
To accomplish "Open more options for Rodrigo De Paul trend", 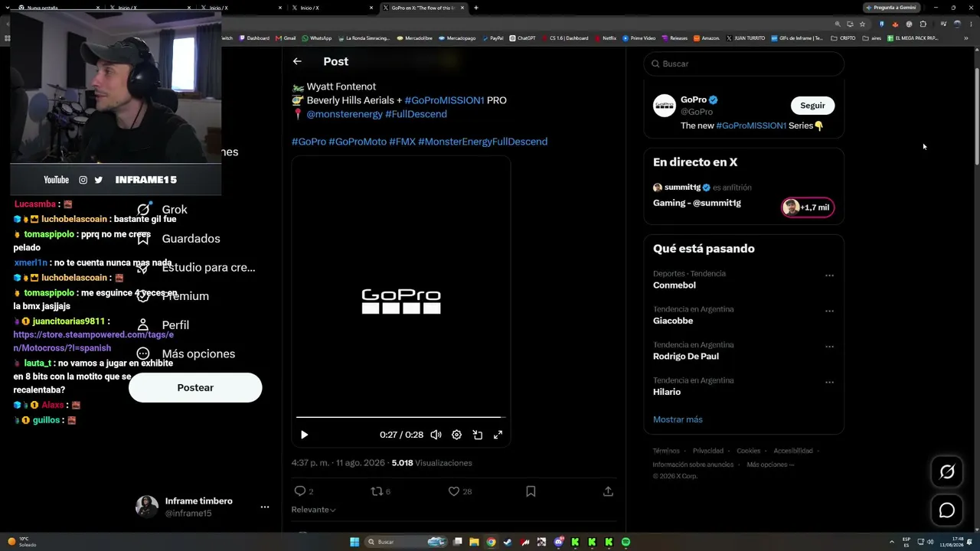I will pyautogui.click(x=829, y=347).
